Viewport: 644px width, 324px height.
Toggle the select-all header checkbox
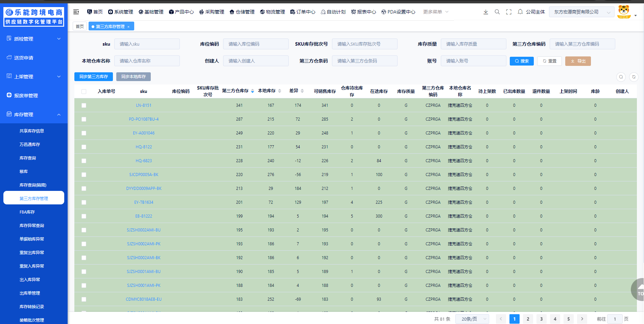[84, 92]
